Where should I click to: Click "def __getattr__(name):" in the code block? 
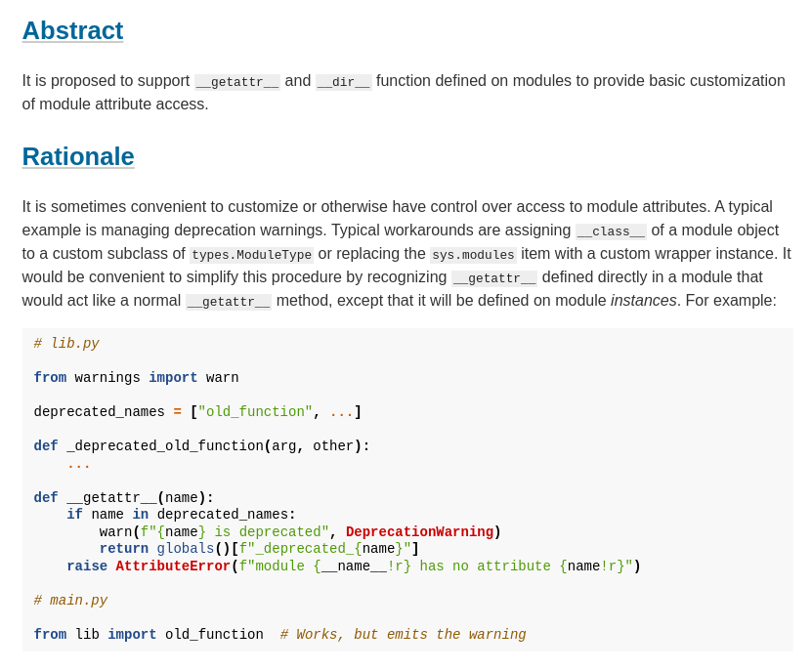tap(124, 498)
